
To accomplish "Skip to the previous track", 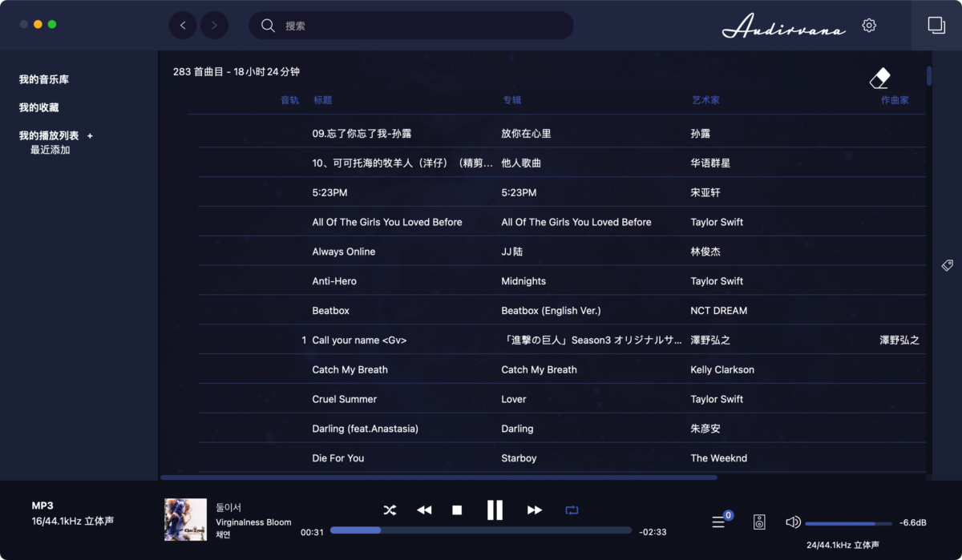I will [x=424, y=510].
